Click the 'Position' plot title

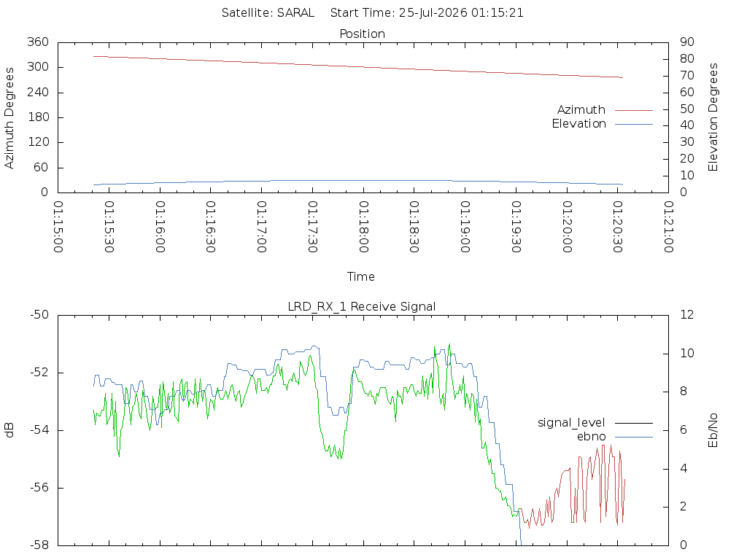[x=362, y=34]
